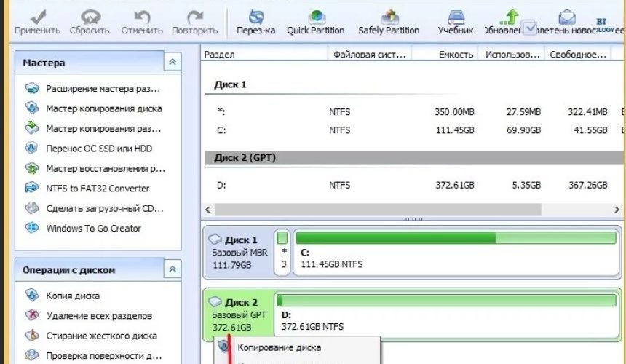This screenshot has width=626, height=364.
Task: Open Windows To Go Creator
Action: 94,228
